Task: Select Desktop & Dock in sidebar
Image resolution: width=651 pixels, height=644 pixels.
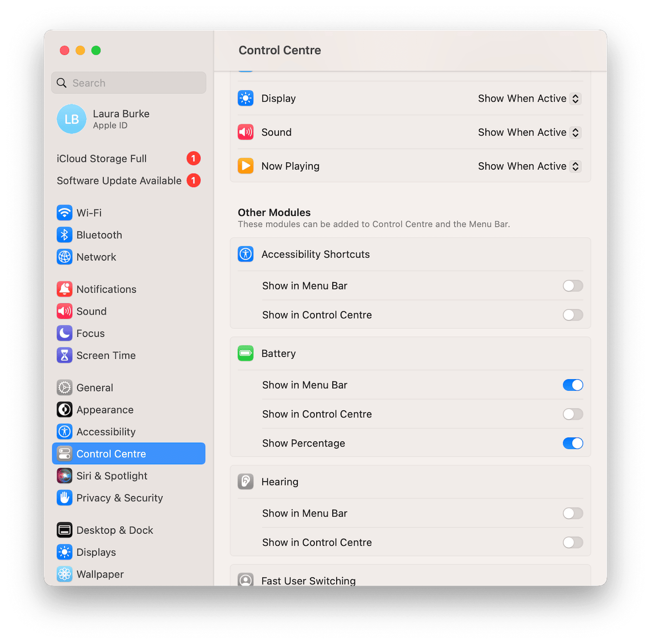Action: pyautogui.click(x=114, y=530)
